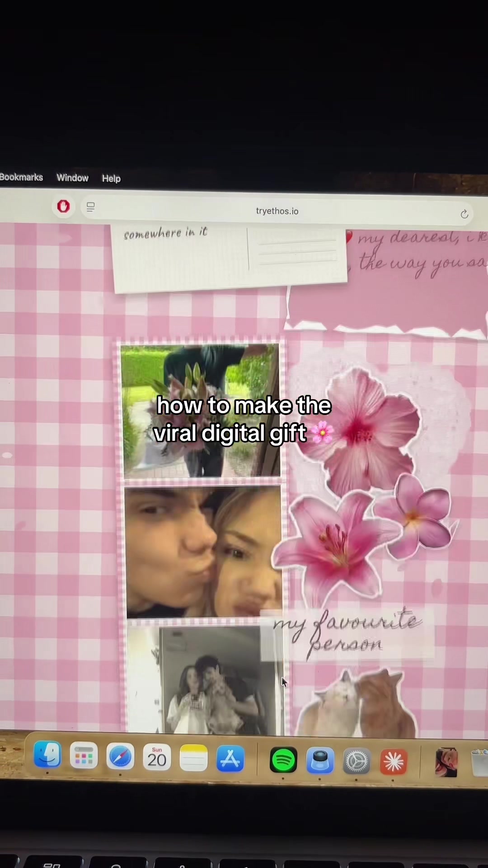Switch to Spotify in the Dock
This screenshot has width=488, height=868.
pos(283,760)
